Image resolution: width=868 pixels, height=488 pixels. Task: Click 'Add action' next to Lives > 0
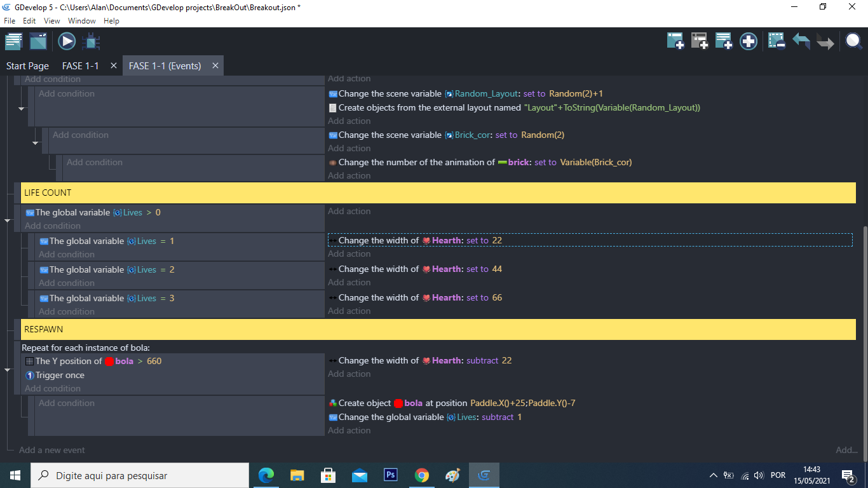[349, 211]
